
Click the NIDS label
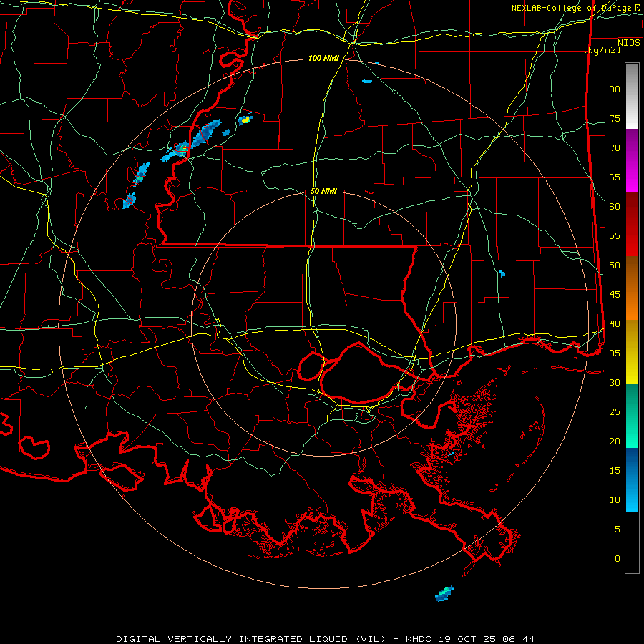pyautogui.click(x=628, y=43)
